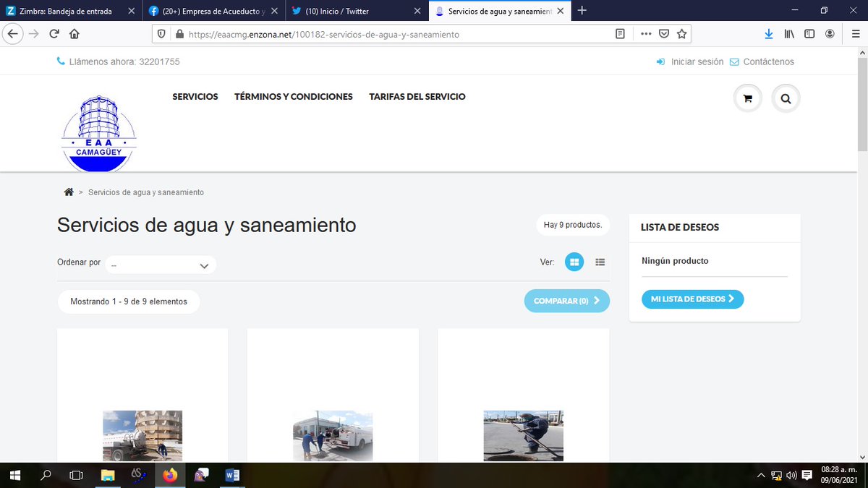868x488 pixels.
Task: Open Microsoft Word from the taskbar
Action: point(232,475)
